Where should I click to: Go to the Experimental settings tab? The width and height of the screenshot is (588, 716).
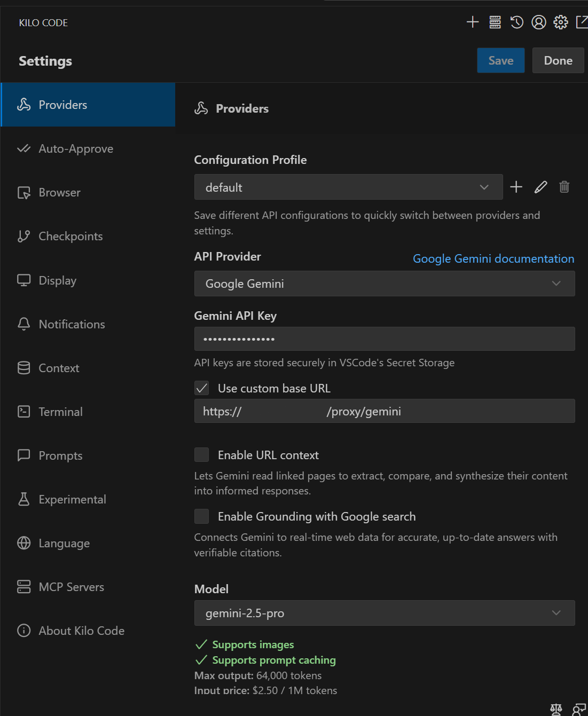88,499
